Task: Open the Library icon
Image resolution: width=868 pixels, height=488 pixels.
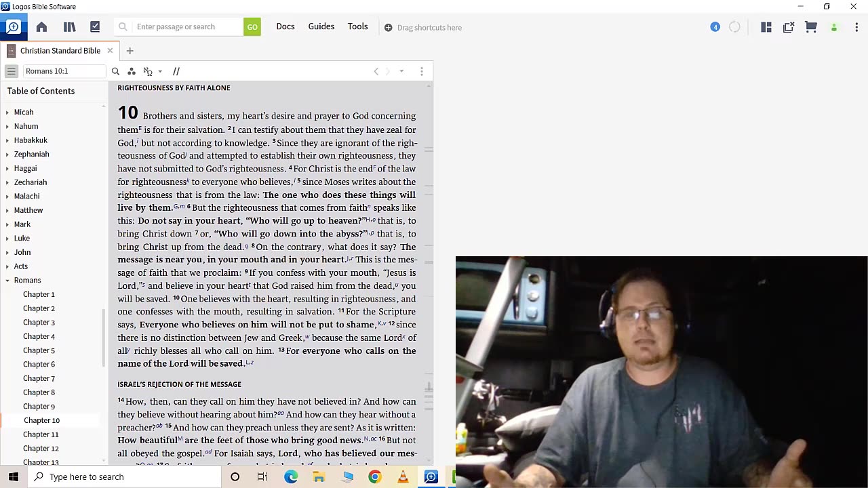Action: click(x=69, y=27)
